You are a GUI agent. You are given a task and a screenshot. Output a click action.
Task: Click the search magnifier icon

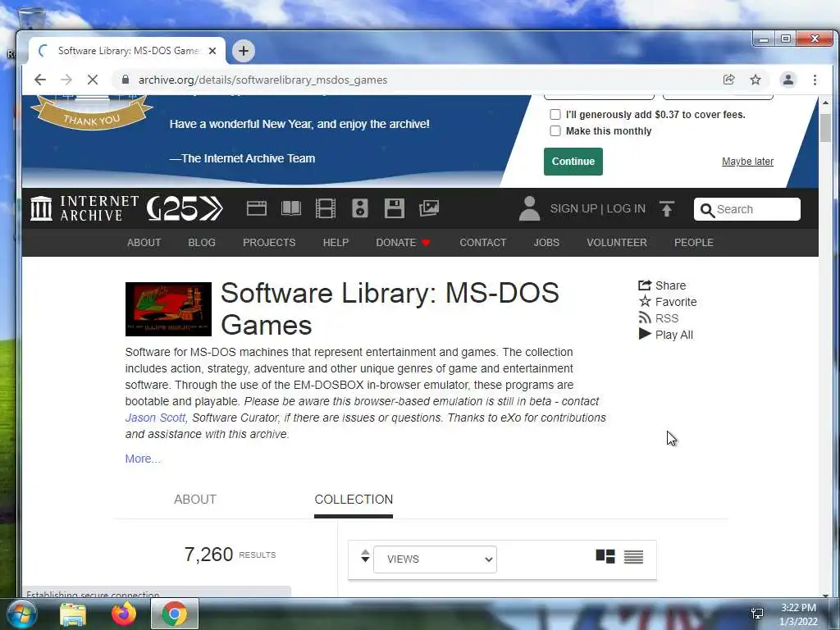(x=706, y=210)
